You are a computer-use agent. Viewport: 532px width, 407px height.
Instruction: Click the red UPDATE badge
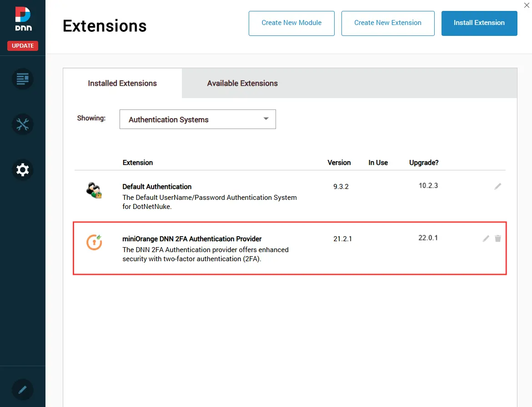tap(22, 45)
